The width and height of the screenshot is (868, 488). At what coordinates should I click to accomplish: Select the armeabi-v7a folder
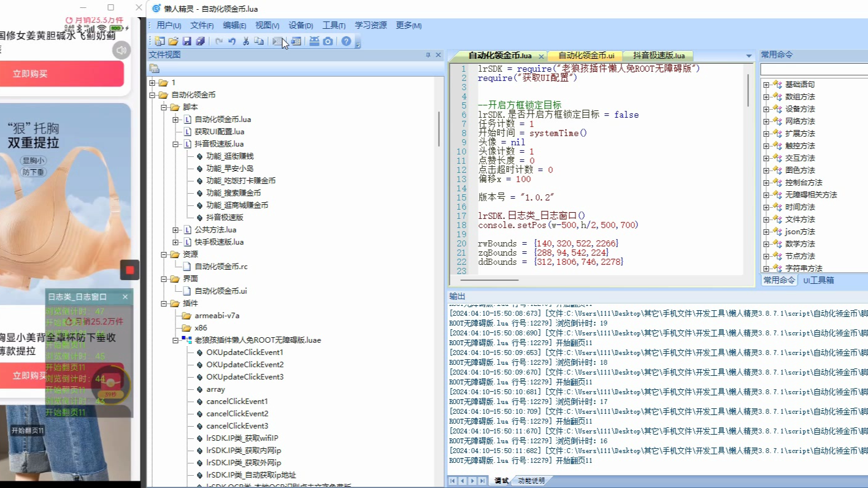217,316
